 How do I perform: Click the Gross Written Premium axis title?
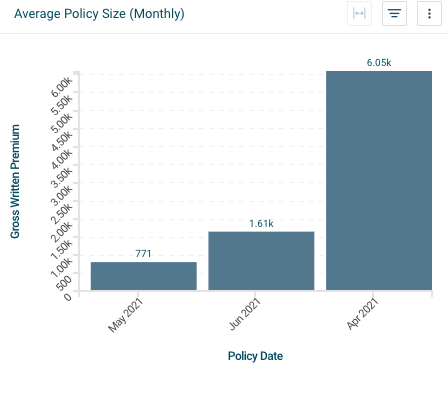[15, 181]
